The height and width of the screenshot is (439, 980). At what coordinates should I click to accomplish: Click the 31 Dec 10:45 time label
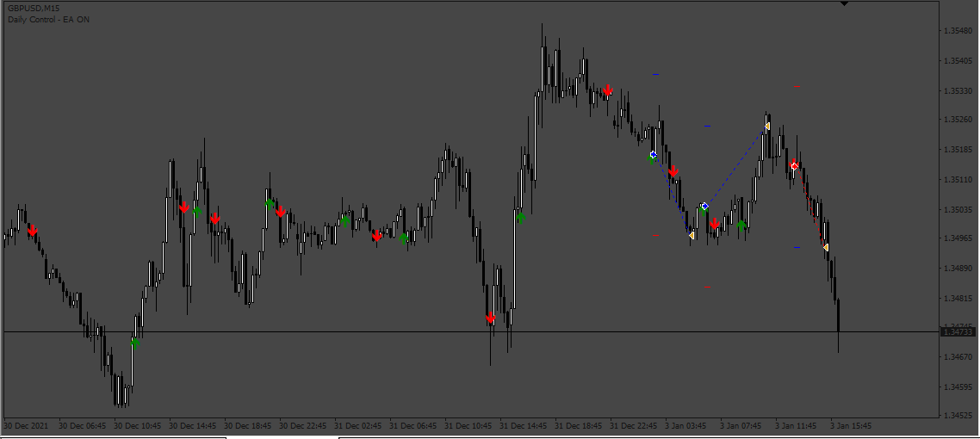[x=468, y=426]
